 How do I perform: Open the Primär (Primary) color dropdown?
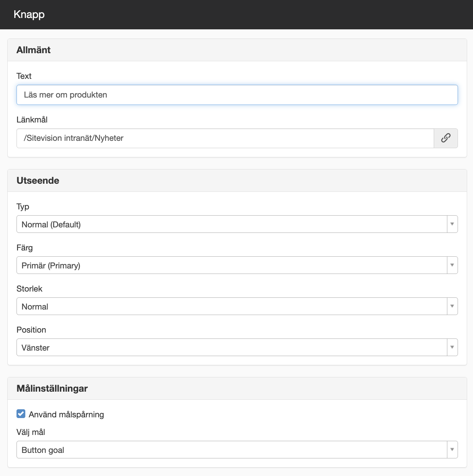point(237,265)
